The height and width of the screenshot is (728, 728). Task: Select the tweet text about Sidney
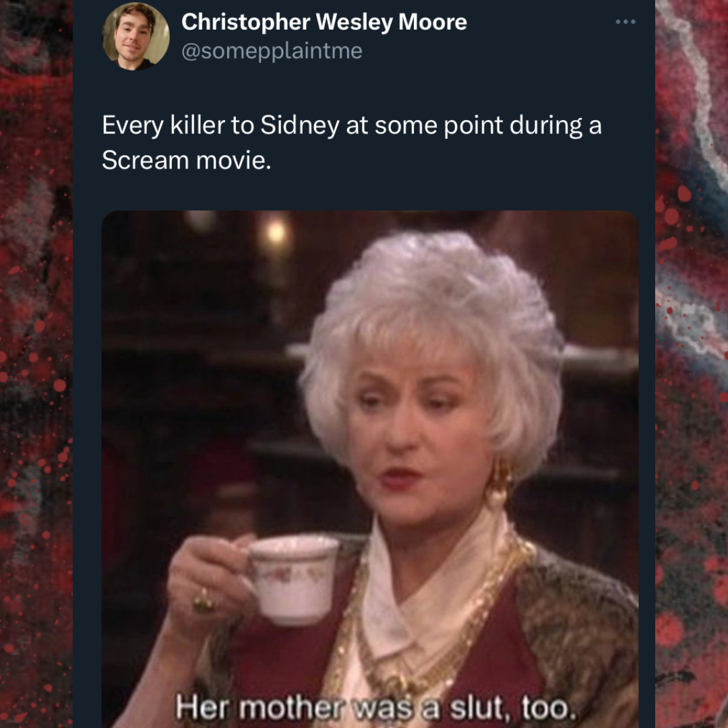point(351,142)
